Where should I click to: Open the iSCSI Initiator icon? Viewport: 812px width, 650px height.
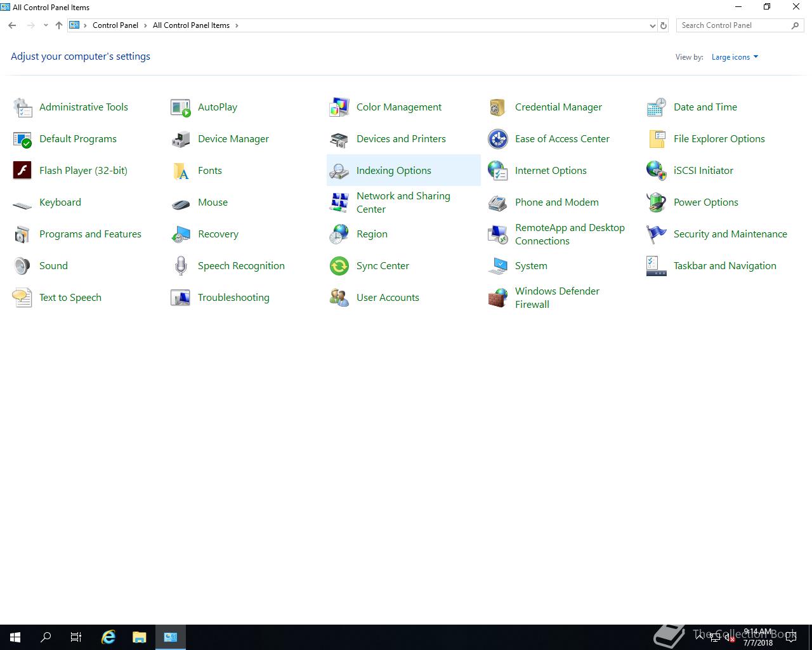coord(657,171)
